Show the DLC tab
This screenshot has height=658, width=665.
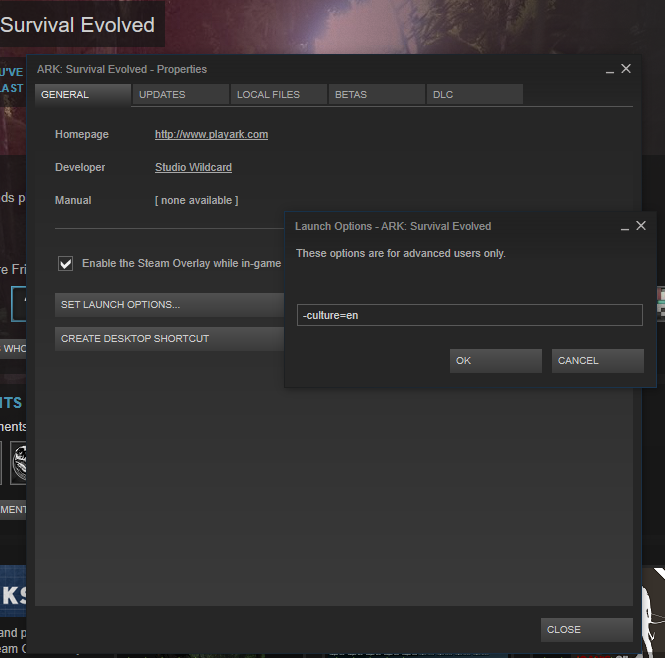click(474, 95)
